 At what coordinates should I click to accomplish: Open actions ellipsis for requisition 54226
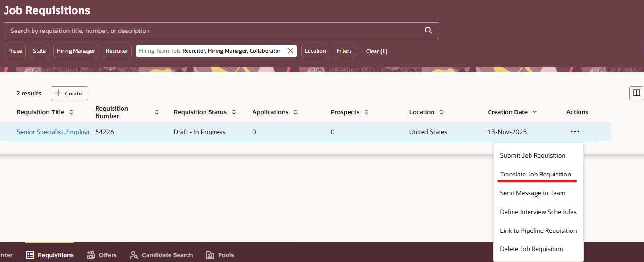click(575, 132)
